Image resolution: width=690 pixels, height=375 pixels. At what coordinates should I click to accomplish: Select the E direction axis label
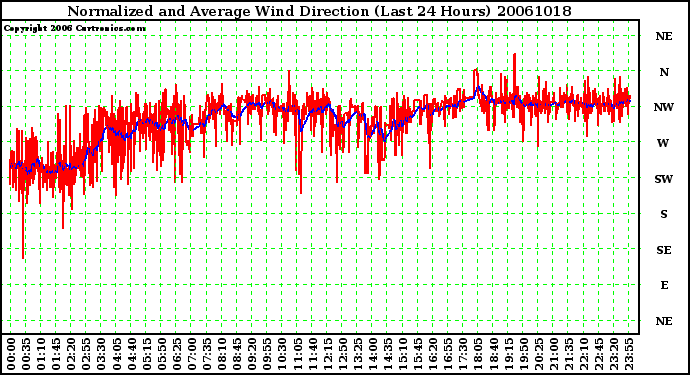coord(664,285)
